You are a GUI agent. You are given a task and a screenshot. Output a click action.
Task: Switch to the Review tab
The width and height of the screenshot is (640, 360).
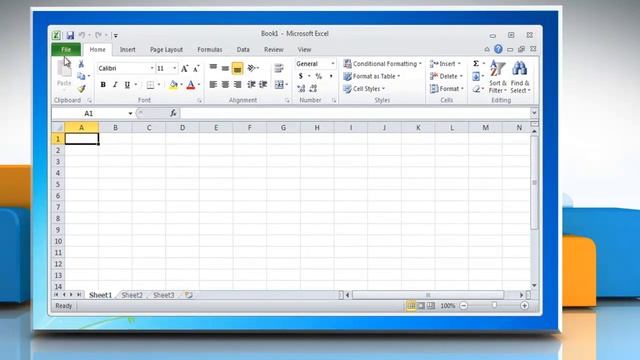pyautogui.click(x=273, y=49)
